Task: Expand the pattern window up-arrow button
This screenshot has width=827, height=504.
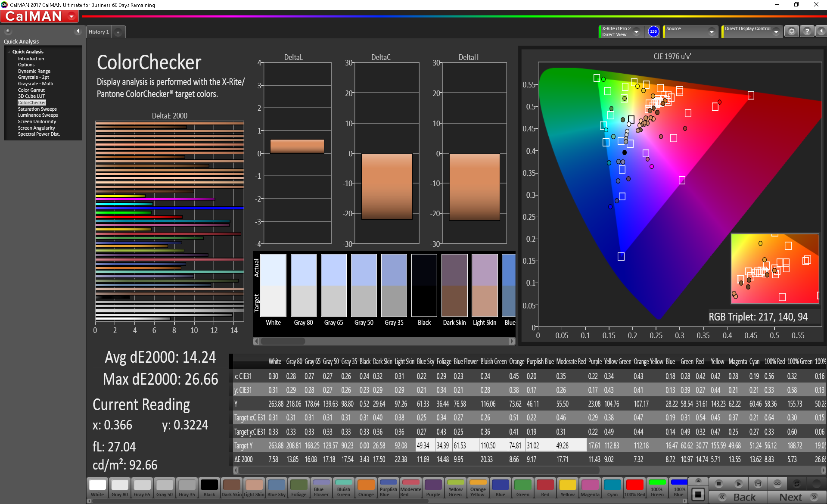Action: tap(698, 480)
